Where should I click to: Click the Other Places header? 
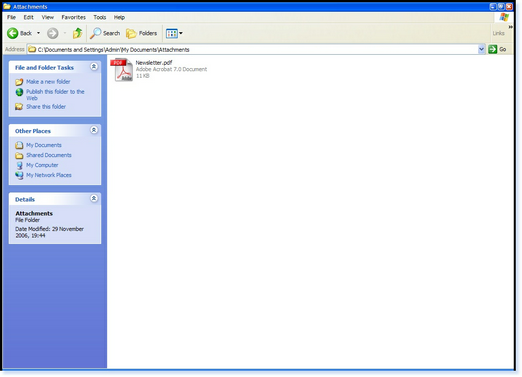(33, 131)
